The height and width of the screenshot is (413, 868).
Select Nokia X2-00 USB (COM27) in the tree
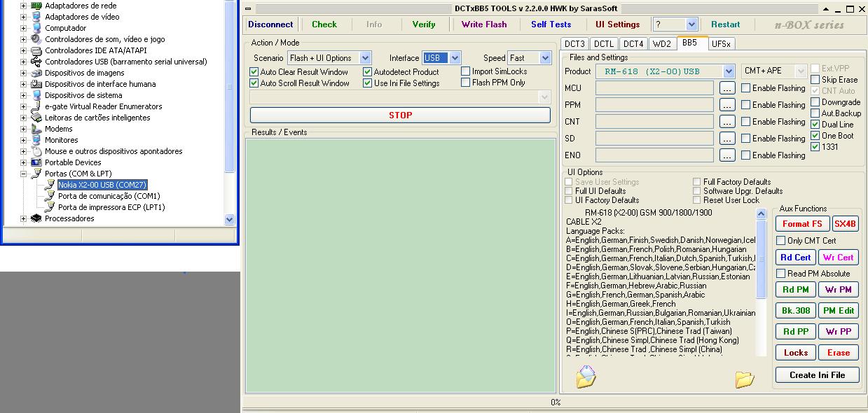pyautogui.click(x=102, y=185)
